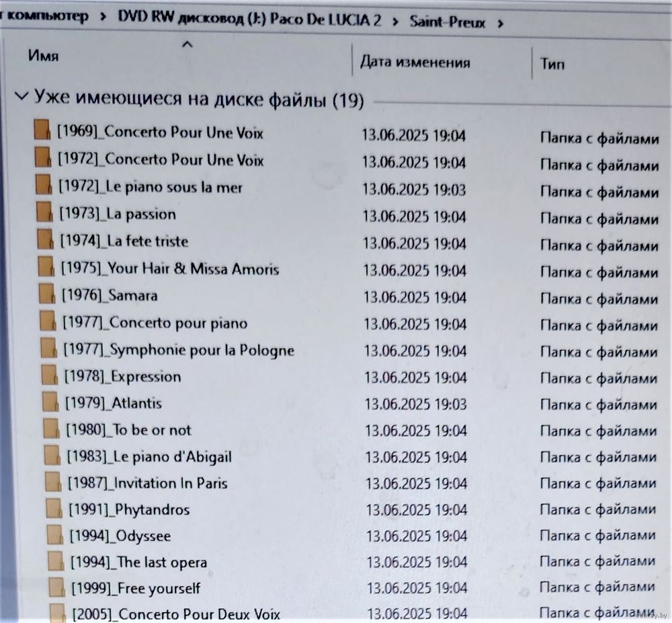This screenshot has height=623, width=672.
Task: Click the folder icon beside [1994]_Odyssee
Action: (55, 535)
